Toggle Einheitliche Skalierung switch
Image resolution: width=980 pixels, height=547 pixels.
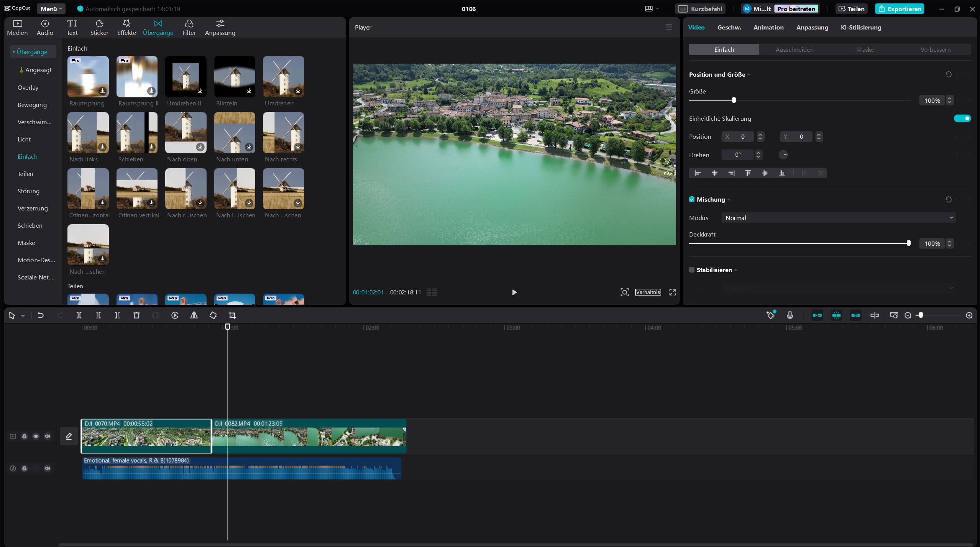[x=962, y=118]
